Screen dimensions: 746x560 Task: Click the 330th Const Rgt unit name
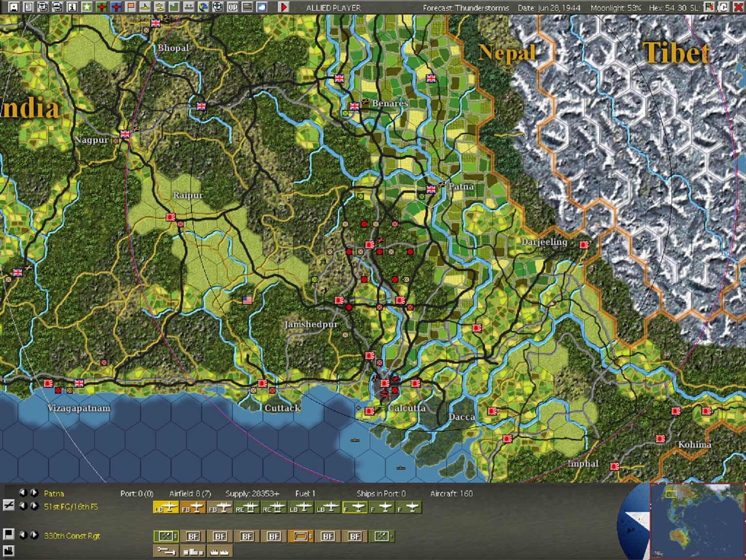pos(72,536)
